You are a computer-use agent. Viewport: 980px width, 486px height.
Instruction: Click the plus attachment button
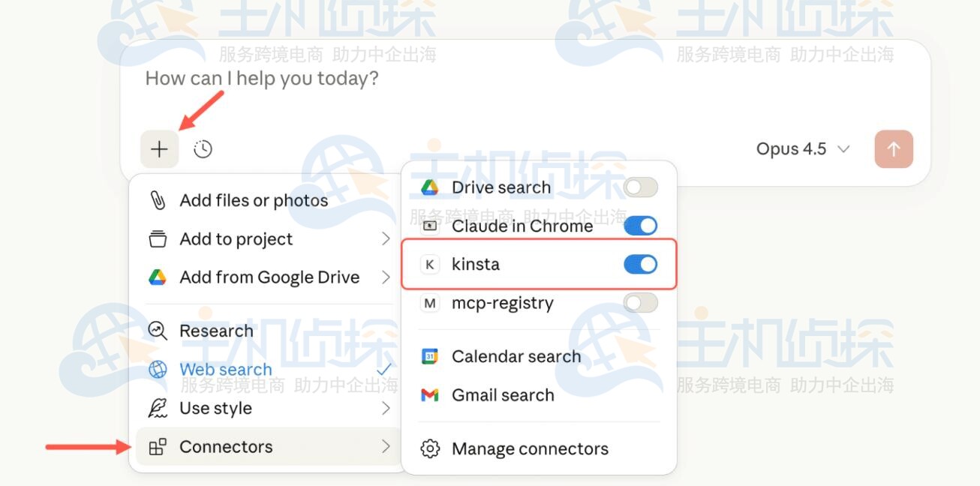pyautogui.click(x=159, y=149)
